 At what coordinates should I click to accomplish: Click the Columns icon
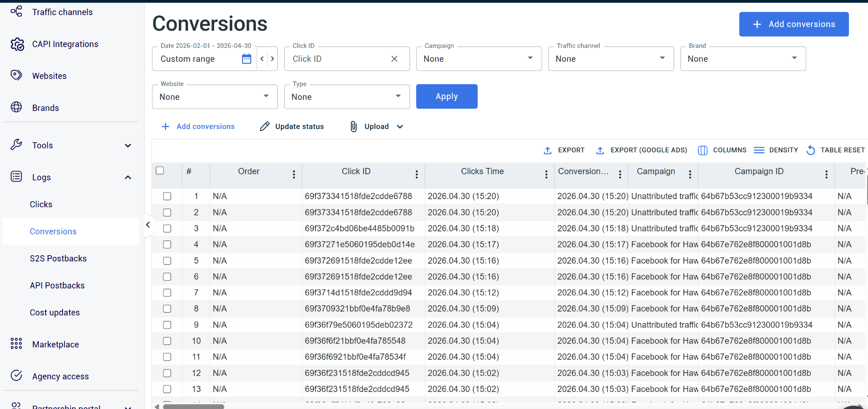[x=703, y=150]
